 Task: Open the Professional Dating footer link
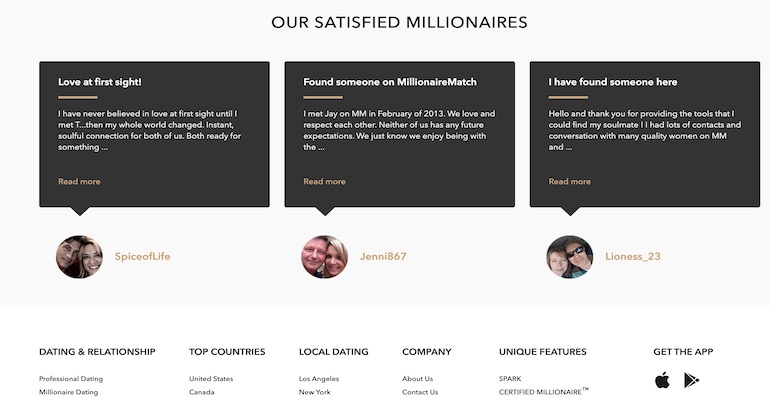click(71, 379)
